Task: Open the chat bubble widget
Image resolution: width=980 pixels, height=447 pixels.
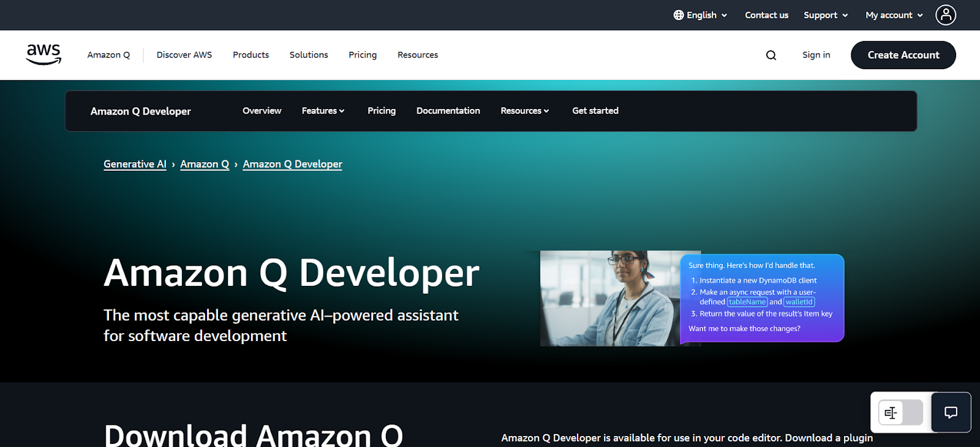Action: tap(951, 413)
